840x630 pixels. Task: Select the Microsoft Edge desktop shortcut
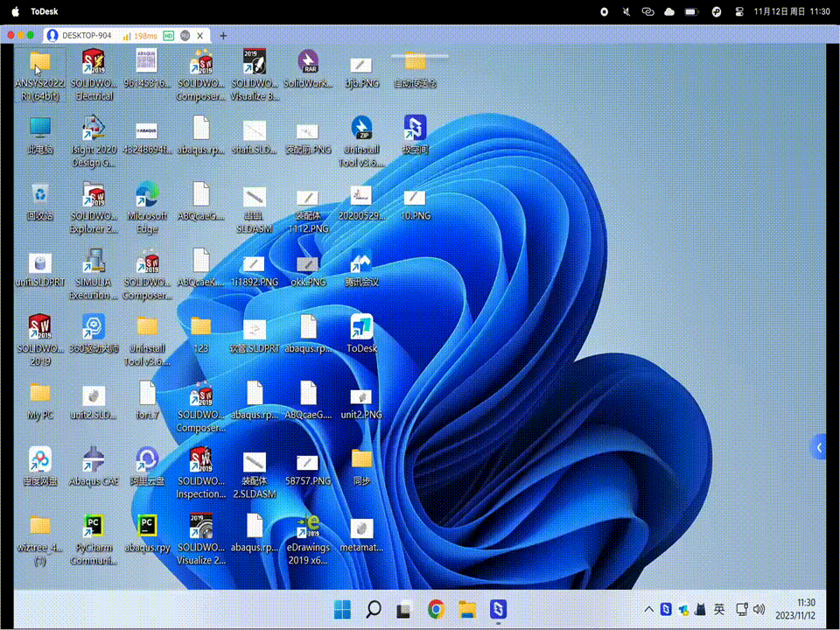pos(147,207)
